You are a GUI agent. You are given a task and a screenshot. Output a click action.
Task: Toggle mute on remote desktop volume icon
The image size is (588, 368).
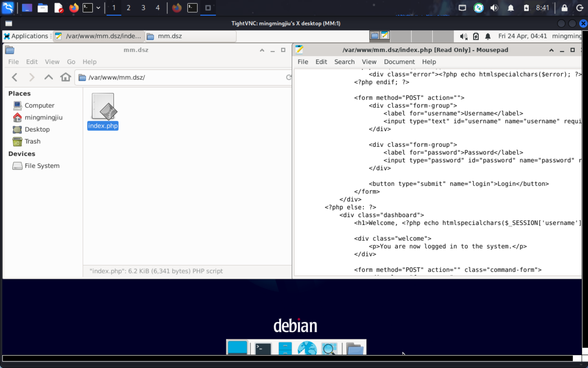coord(464,36)
